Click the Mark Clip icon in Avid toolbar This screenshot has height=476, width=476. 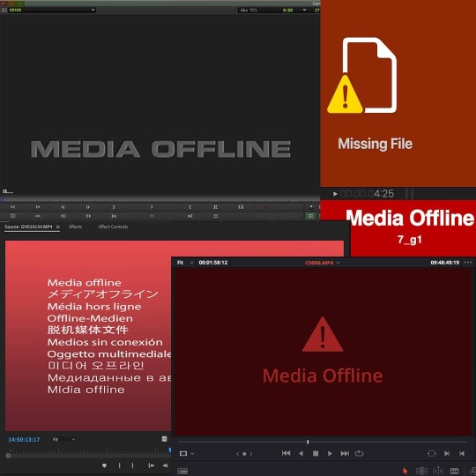[x=215, y=207]
